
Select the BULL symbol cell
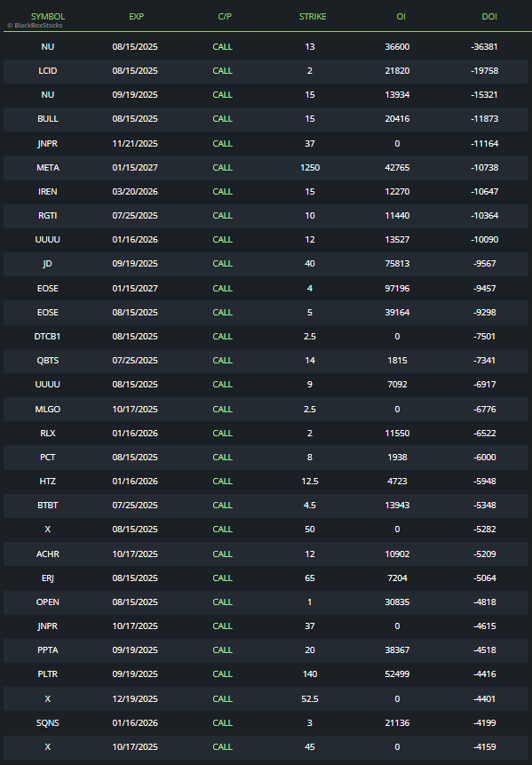pos(48,118)
